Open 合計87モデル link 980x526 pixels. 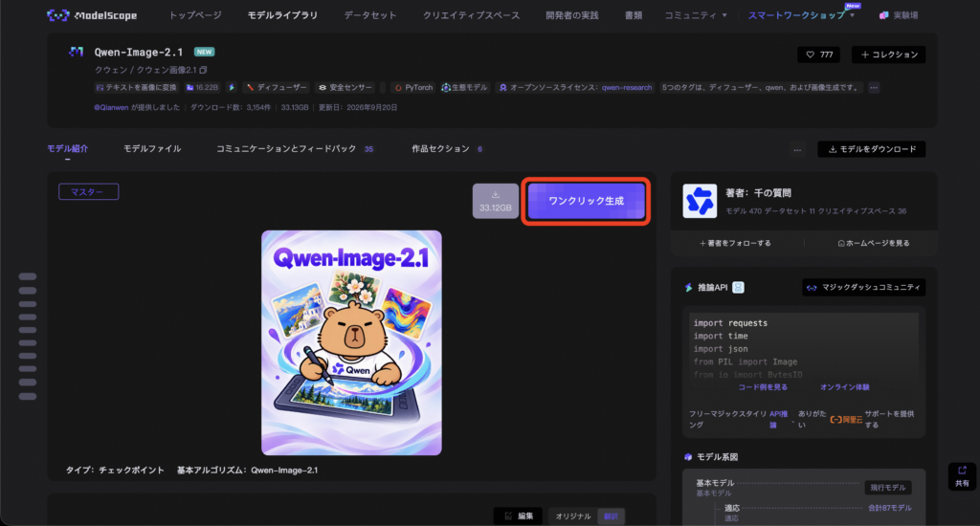889,508
